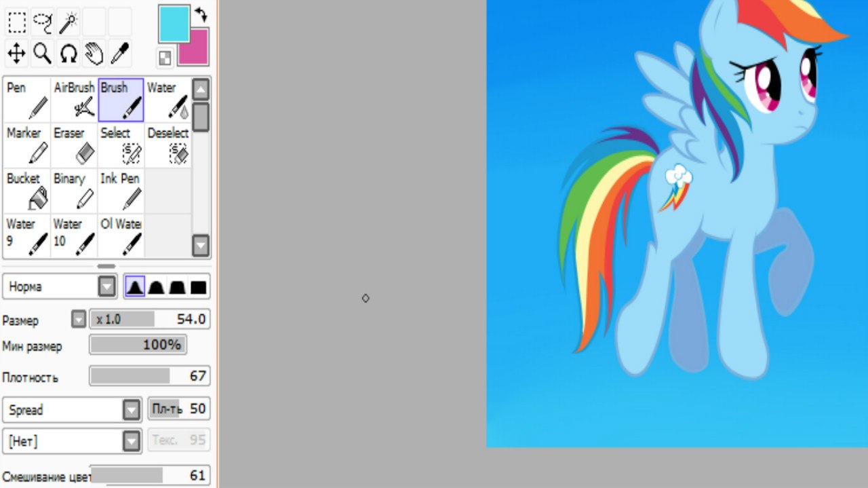Select the Hand pan tool
The height and width of the screenshot is (488, 868).
click(x=94, y=53)
